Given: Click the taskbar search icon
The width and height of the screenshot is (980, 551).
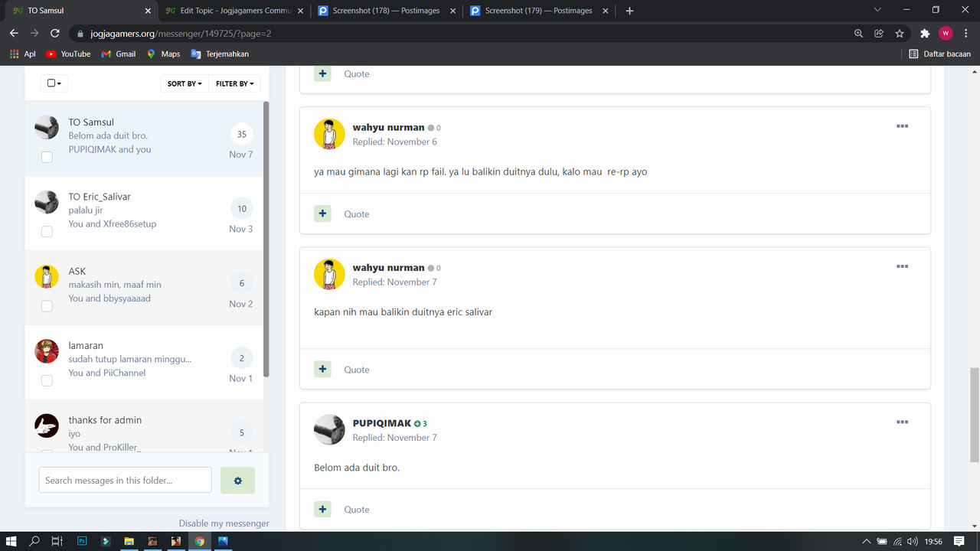Looking at the screenshot, I should (x=34, y=541).
